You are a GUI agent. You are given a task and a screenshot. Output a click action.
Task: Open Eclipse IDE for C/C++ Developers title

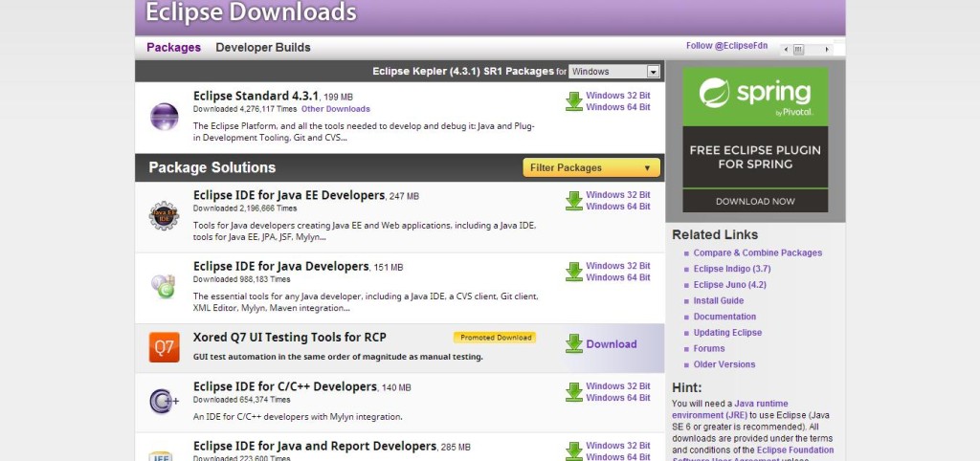point(285,386)
